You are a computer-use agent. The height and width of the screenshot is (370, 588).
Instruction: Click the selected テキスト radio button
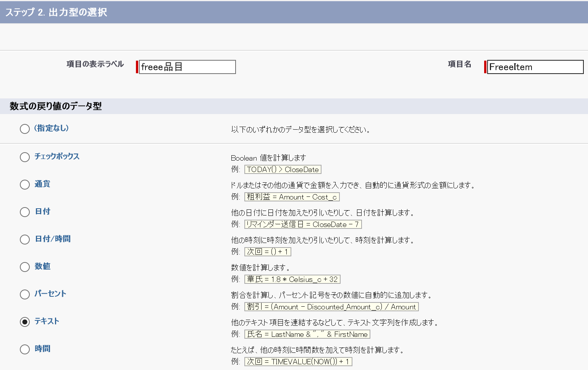25,322
